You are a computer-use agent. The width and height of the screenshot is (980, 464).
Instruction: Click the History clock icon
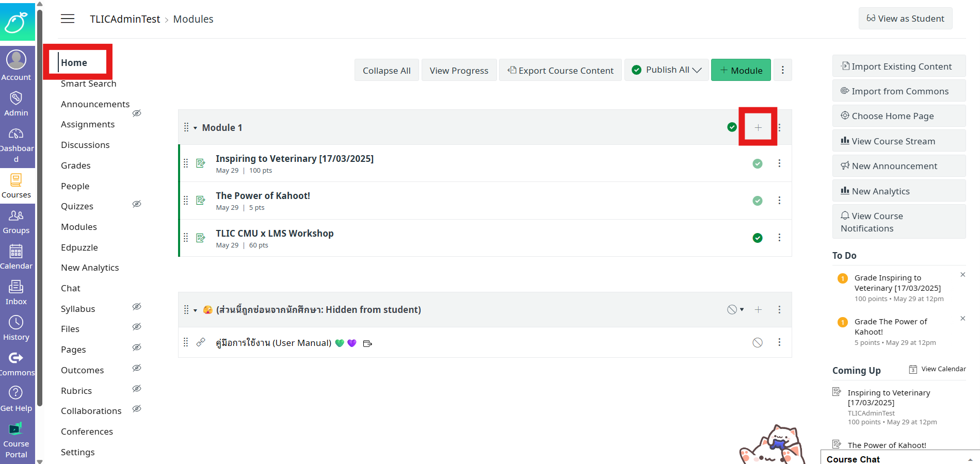tap(16, 323)
